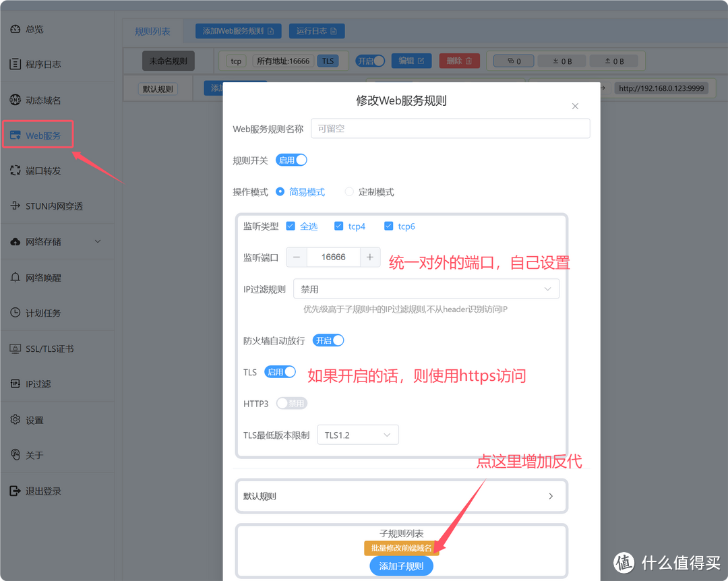Focus the Web服务规则名称 input field

coord(450,129)
